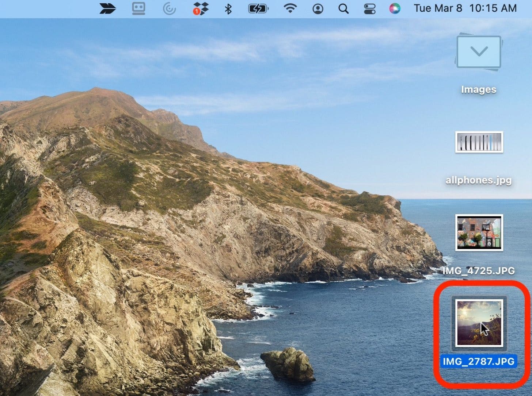Click the IMG_2787.JPG photo thumbnail
Image resolution: width=532 pixels, height=396 pixels.
pos(479,323)
